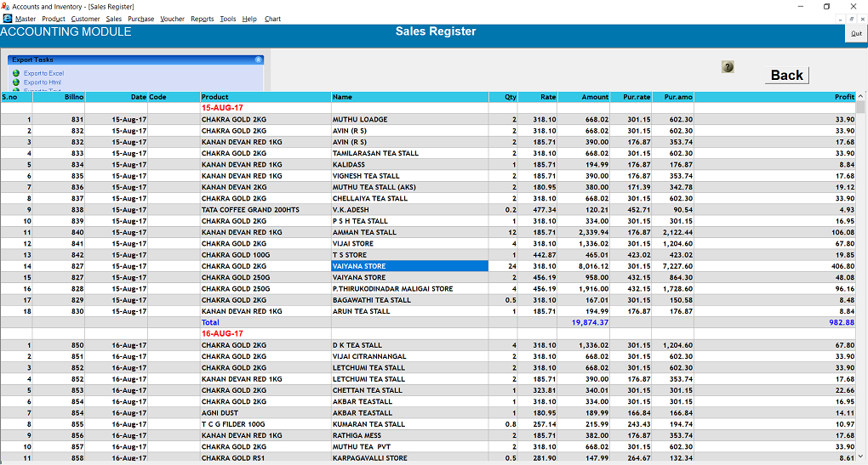Minimize the inner Sales Register child window
The width and height of the screenshot is (868, 465).
pos(840,19)
